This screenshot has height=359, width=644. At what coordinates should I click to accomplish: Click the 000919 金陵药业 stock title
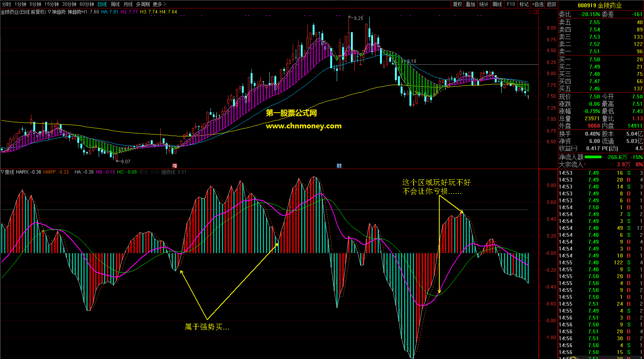pos(600,5)
